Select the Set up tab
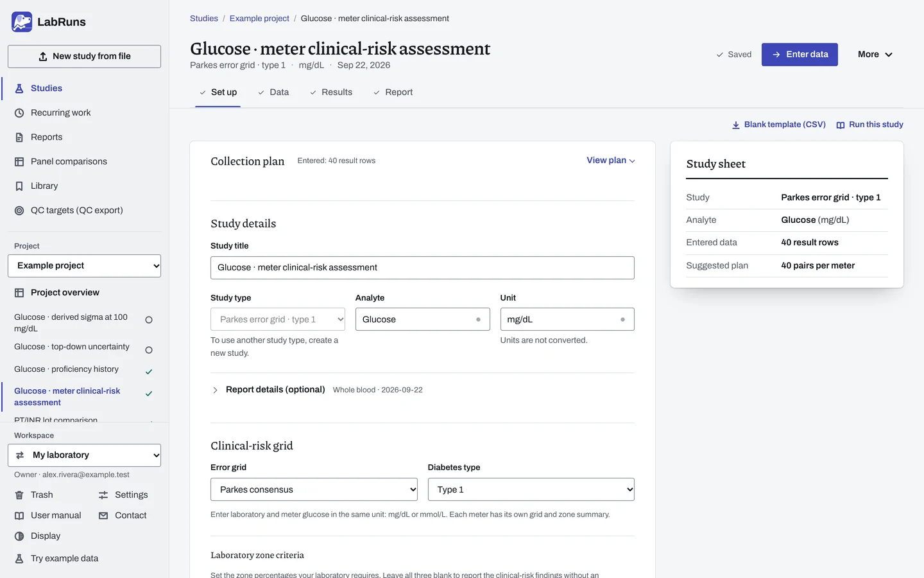 click(218, 92)
